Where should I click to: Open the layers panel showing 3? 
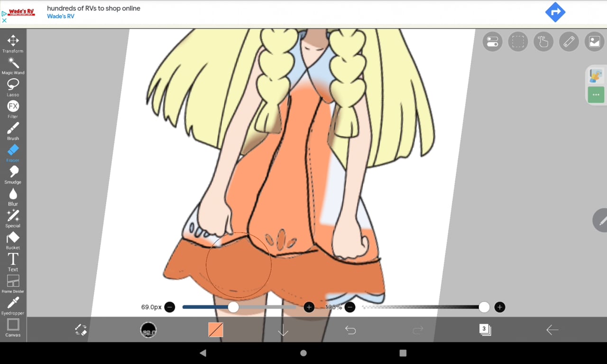point(485,330)
